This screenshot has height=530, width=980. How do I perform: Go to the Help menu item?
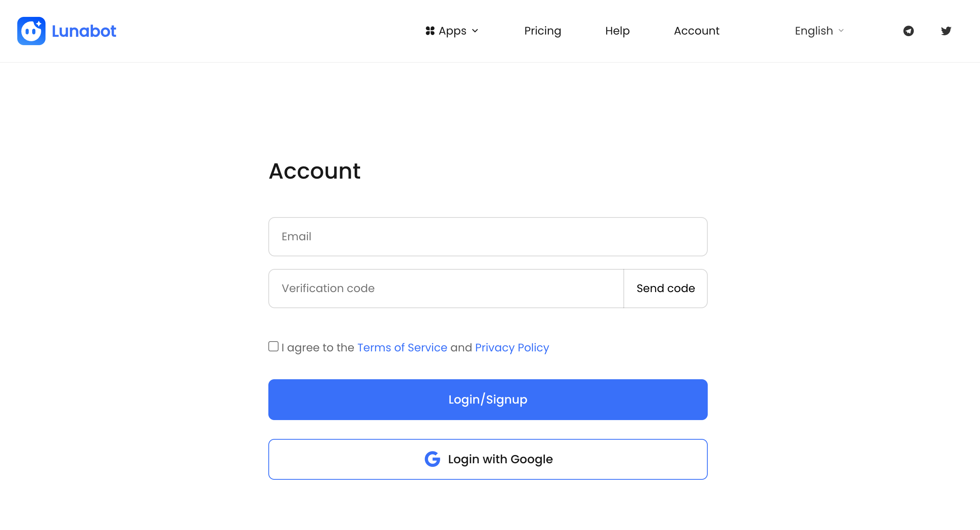coord(617,31)
